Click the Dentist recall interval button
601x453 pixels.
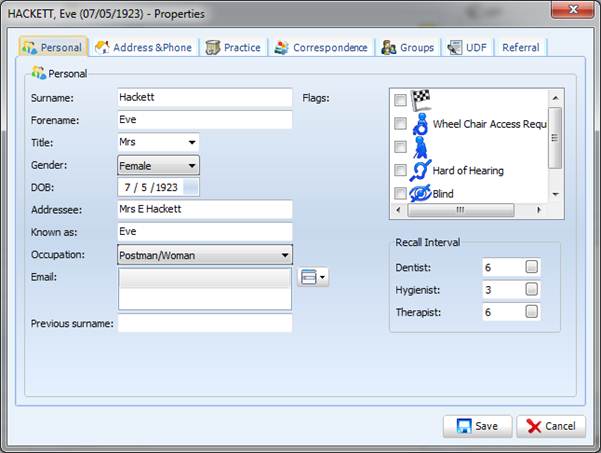pos(532,267)
